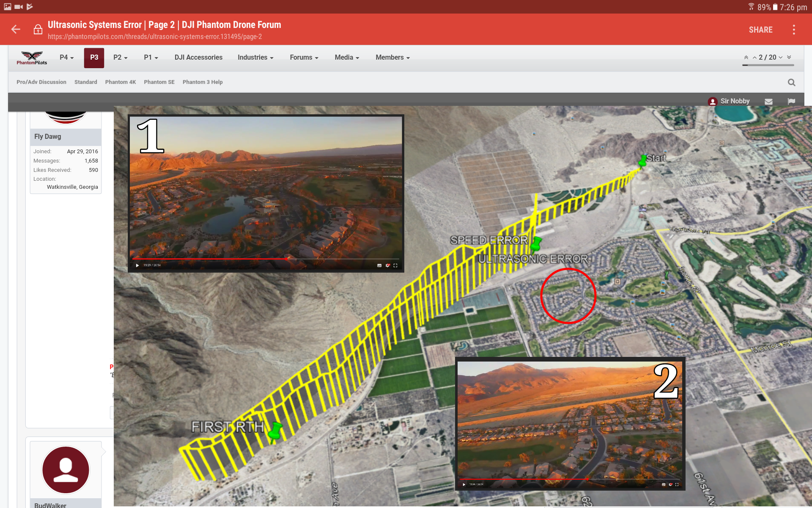Image resolution: width=812 pixels, height=508 pixels.
Task: Click the 2 / 20 page indicator
Action: point(768,58)
